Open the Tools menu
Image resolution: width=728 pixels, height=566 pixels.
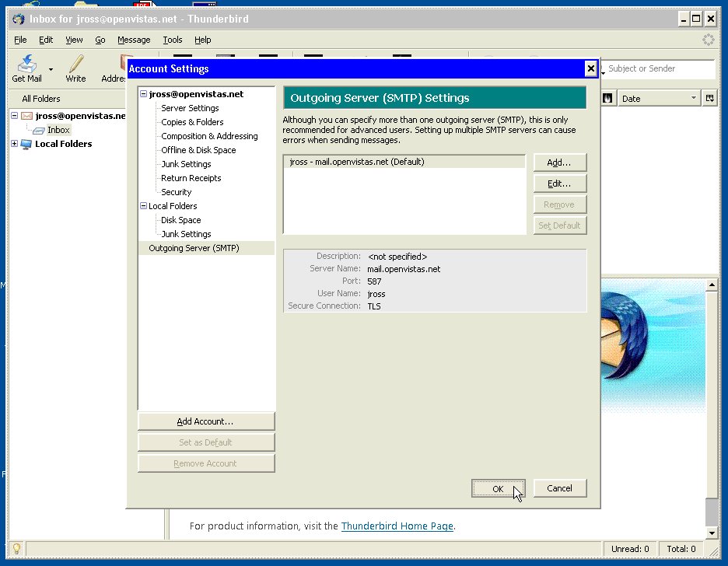(172, 40)
